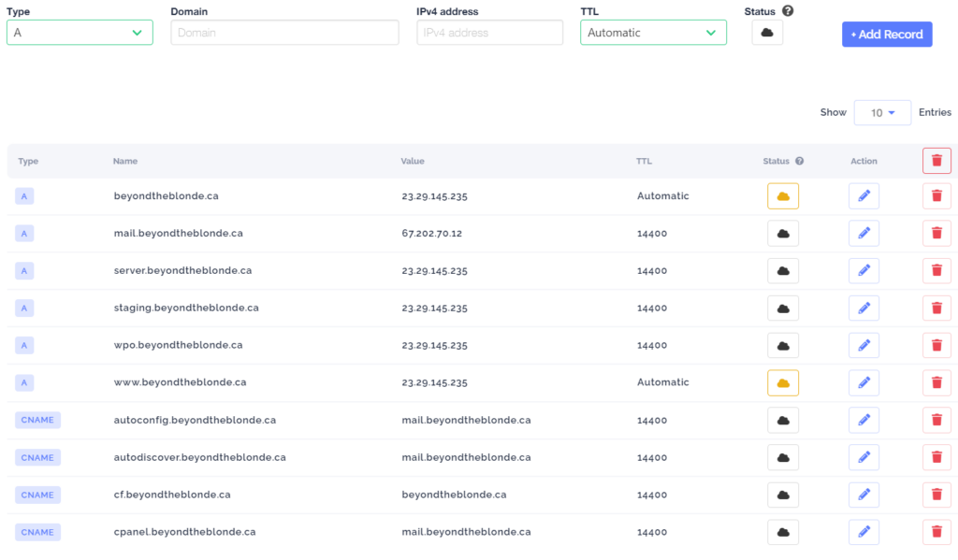Delete the autodiscover.beyondtheblonde.ca CNAME record
This screenshot has height=560, width=958.
click(x=936, y=457)
